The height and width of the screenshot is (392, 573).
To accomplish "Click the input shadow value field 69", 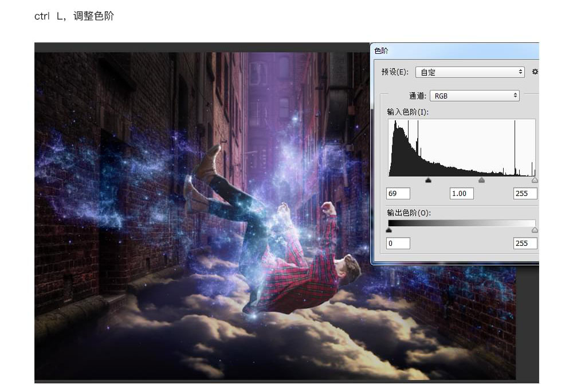I will point(398,194).
